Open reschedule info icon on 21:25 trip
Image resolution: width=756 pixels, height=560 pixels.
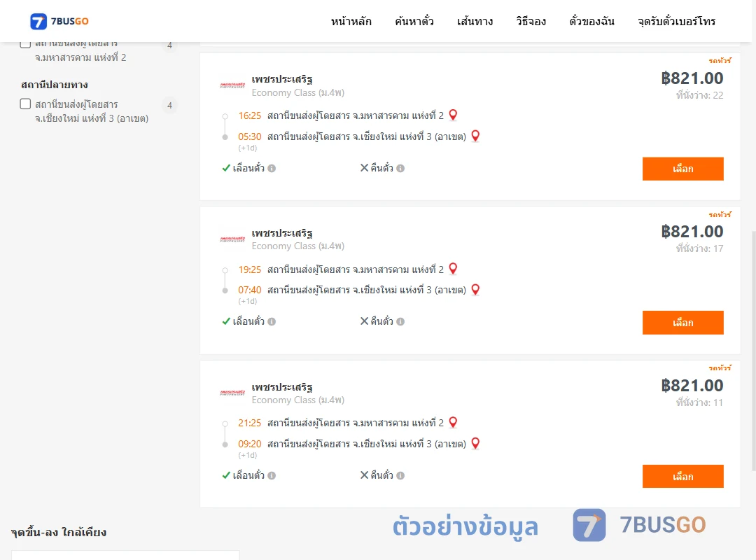point(272,475)
